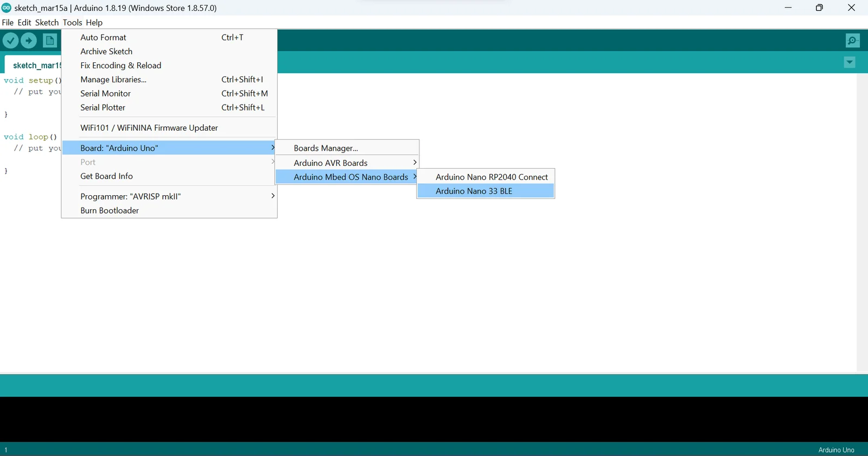Screen dimensions: 868x456
Task: Click the Arduino logo in title bar
Action: pyautogui.click(x=7, y=8)
